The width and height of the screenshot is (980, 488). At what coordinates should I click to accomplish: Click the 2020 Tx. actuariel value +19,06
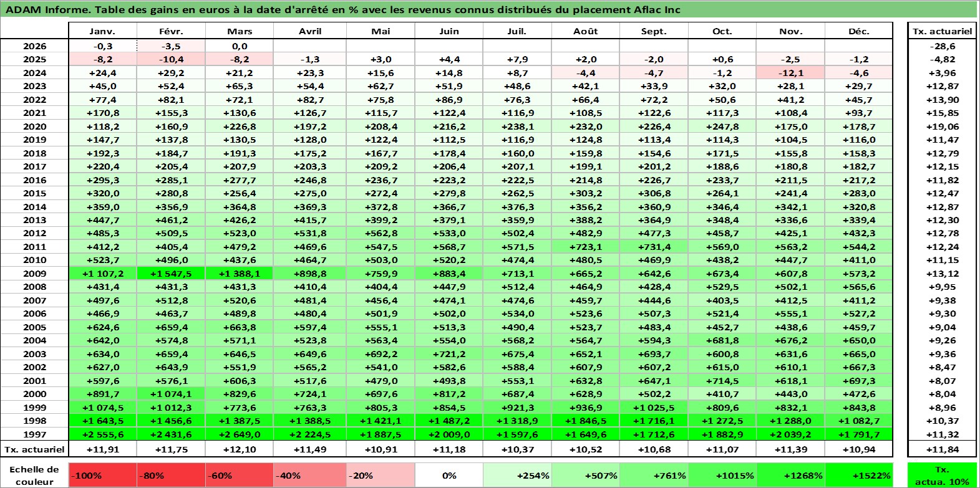pos(943,127)
